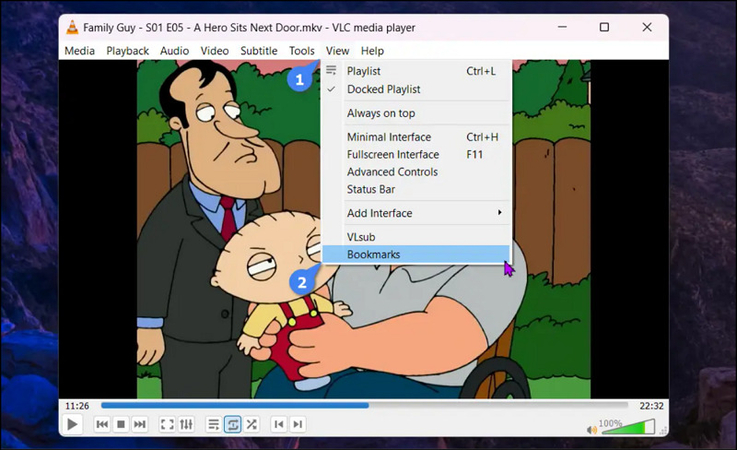
Task: Close the open View menu
Action: (337, 51)
